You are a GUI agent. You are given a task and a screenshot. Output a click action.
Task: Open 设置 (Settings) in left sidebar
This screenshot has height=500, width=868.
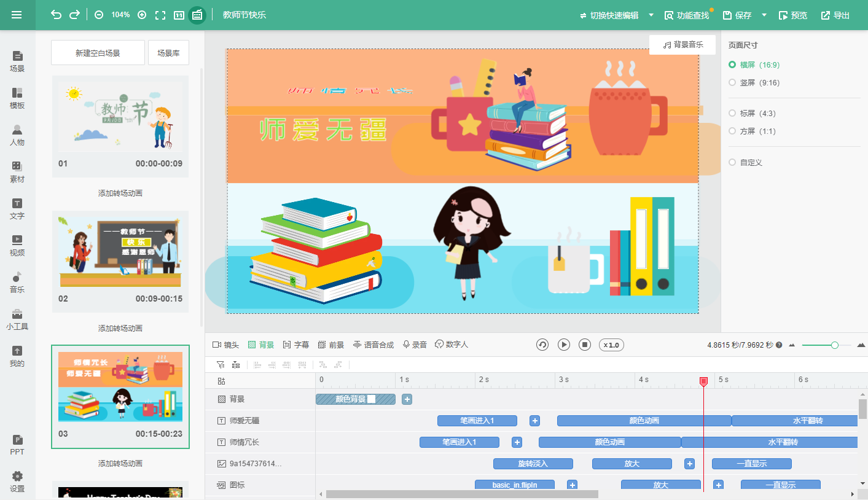(x=17, y=482)
